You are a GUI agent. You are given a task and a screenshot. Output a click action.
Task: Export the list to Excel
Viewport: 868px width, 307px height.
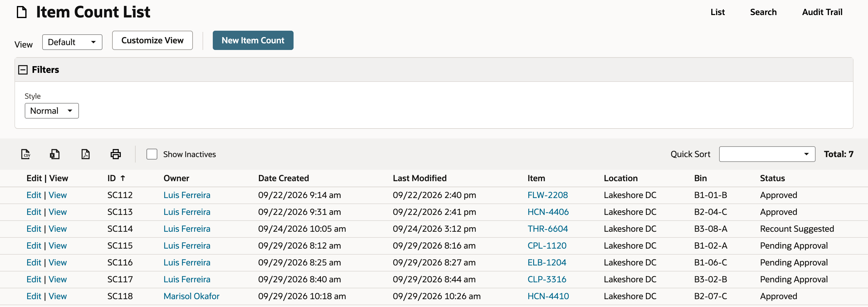coord(55,154)
